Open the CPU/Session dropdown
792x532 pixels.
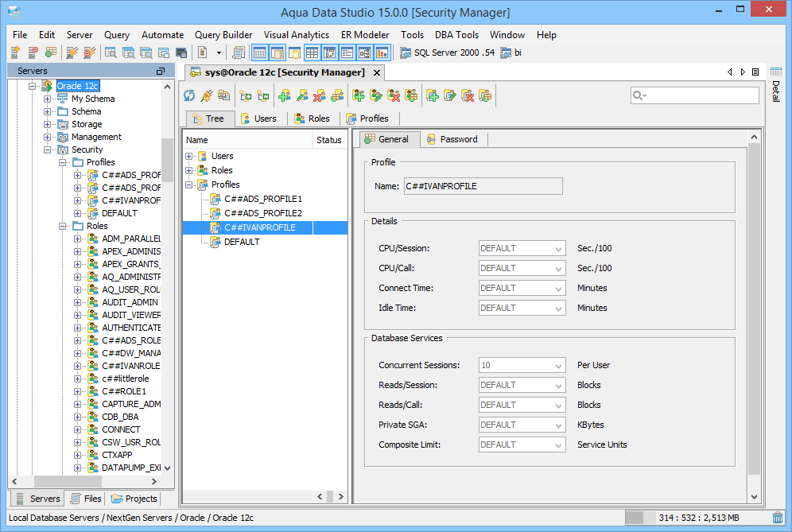558,249
